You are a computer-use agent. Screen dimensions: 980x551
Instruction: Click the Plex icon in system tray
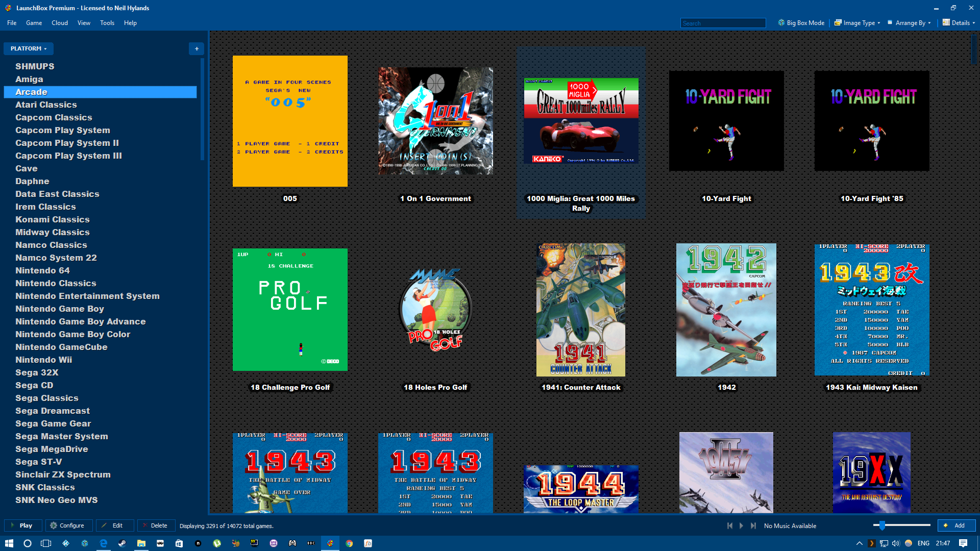coord(871,543)
